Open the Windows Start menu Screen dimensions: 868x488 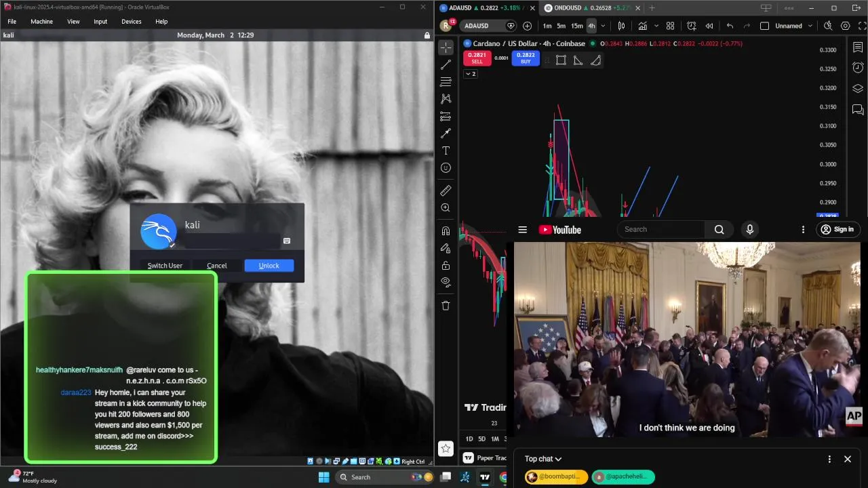pyautogui.click(x=323, y=476)
